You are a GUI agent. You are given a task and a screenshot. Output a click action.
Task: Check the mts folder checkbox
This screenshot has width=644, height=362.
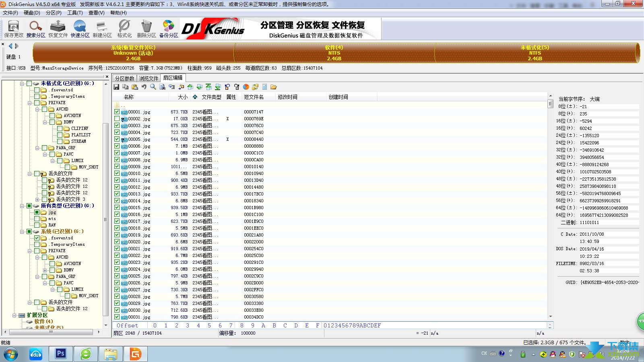click(x=37, y=218)
